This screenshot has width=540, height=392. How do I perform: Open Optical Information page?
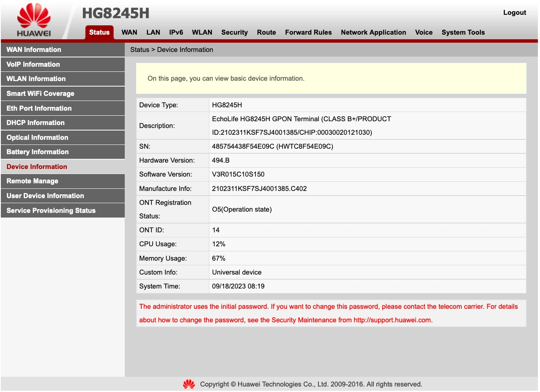tap(63, 138)
